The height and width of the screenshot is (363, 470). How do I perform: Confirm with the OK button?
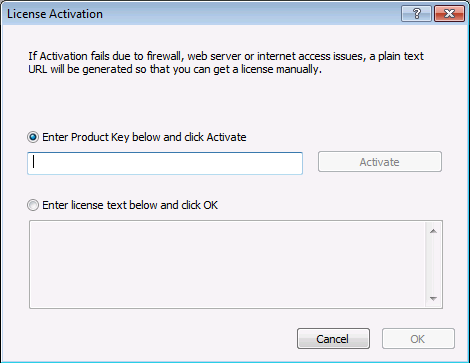pos(418,339)
